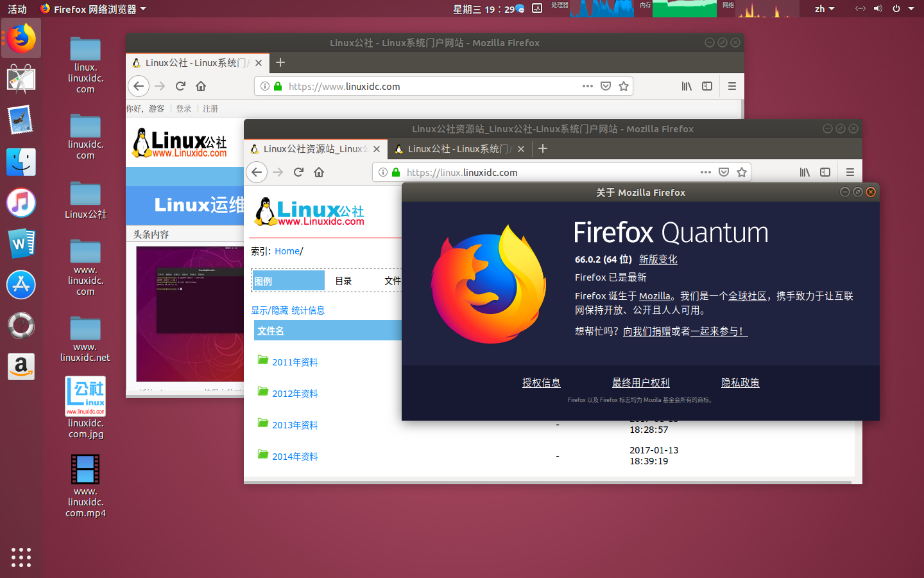Toggle sidebar in linux.linuxidc.com window

click(x=825, y=172)
